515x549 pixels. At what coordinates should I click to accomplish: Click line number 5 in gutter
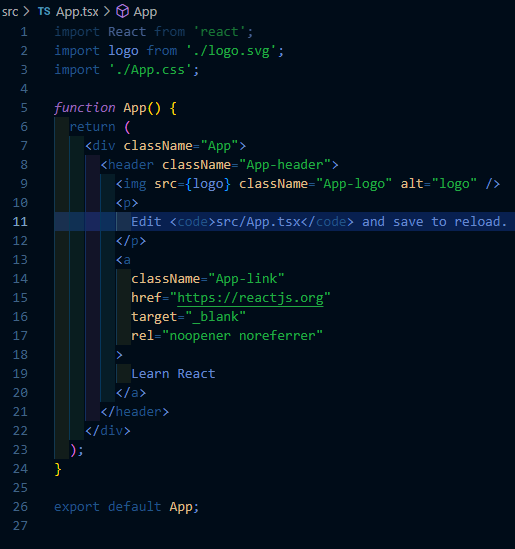pyautogui.click(x=24, y=107)
